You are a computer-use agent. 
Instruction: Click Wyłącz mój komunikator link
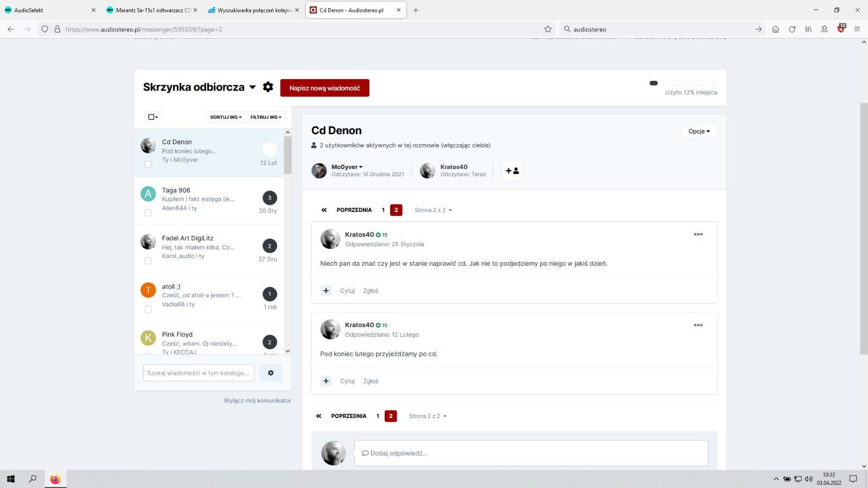(257, 401)
